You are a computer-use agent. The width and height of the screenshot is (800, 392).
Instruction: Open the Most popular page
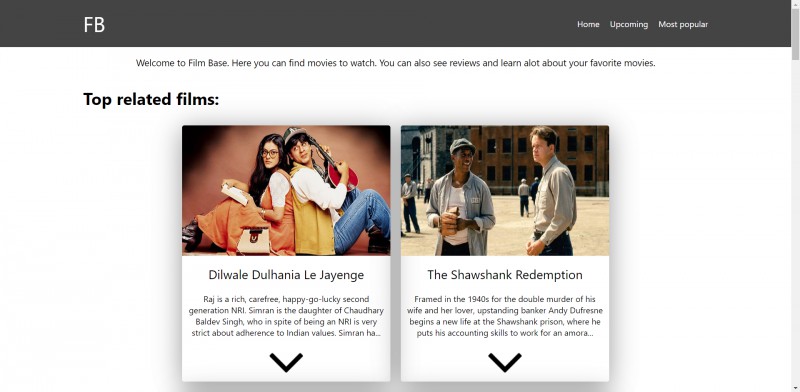click(683, 24)
